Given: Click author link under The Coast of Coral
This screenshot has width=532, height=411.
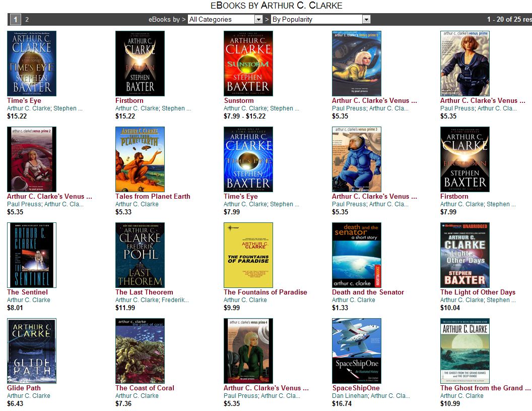Looking at the screenshot, I should (x=137, y=396).
